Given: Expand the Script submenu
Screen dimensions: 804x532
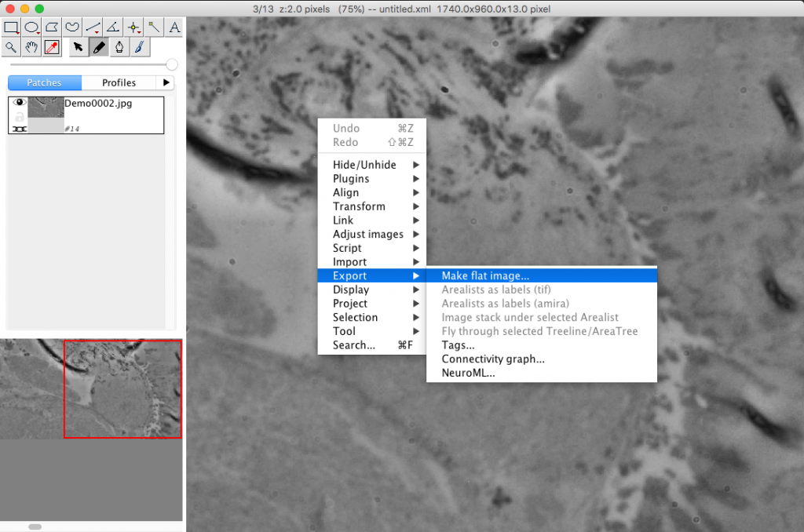Looking at the screenshot, I should [371, 247].
